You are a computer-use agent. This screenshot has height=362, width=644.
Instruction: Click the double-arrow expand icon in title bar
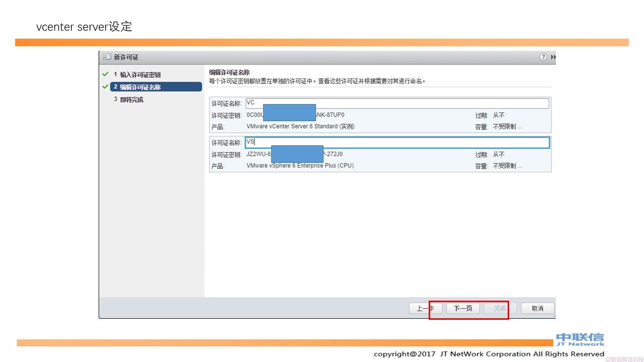(x=553, y=57)
